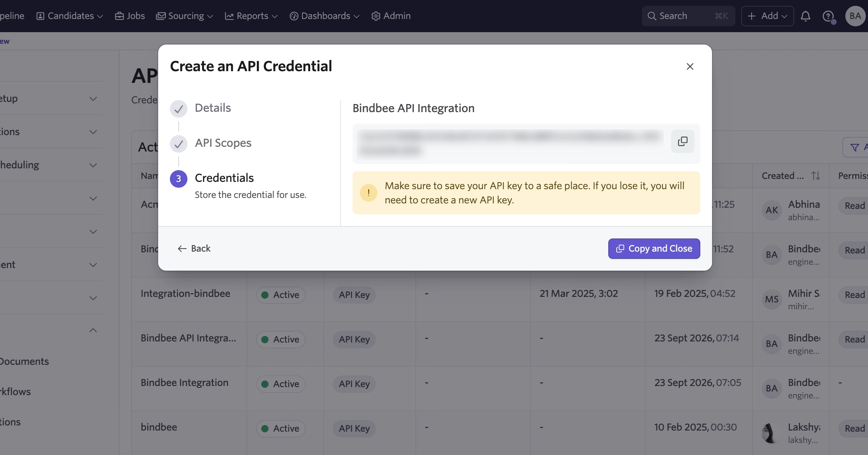Click the Copy and Close button

point(654,249)
